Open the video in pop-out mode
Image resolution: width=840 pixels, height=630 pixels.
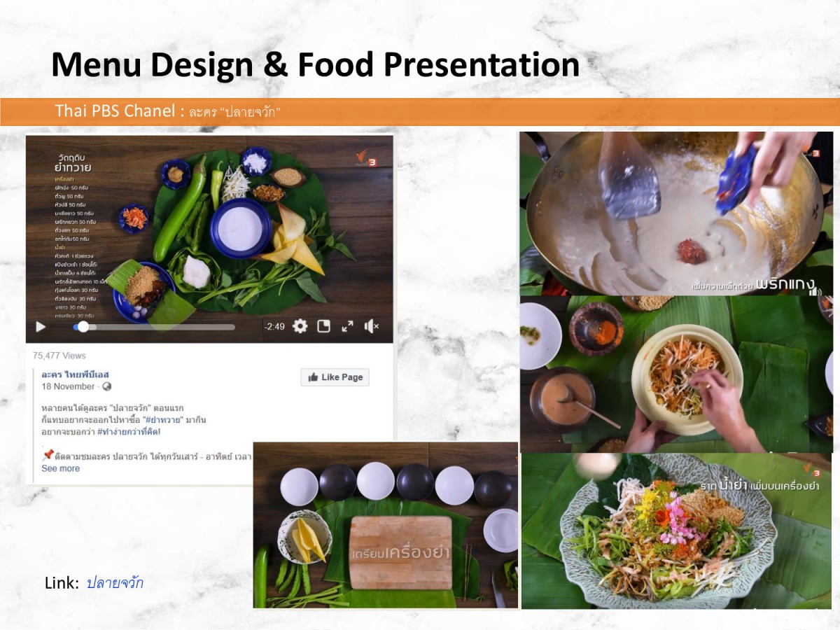(323, 326)
